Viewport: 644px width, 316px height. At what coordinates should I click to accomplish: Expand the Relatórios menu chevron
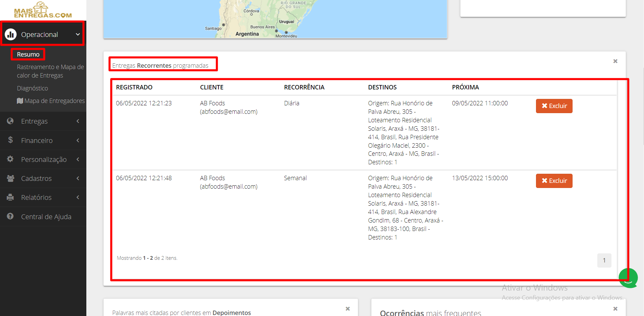pos(78,197)
